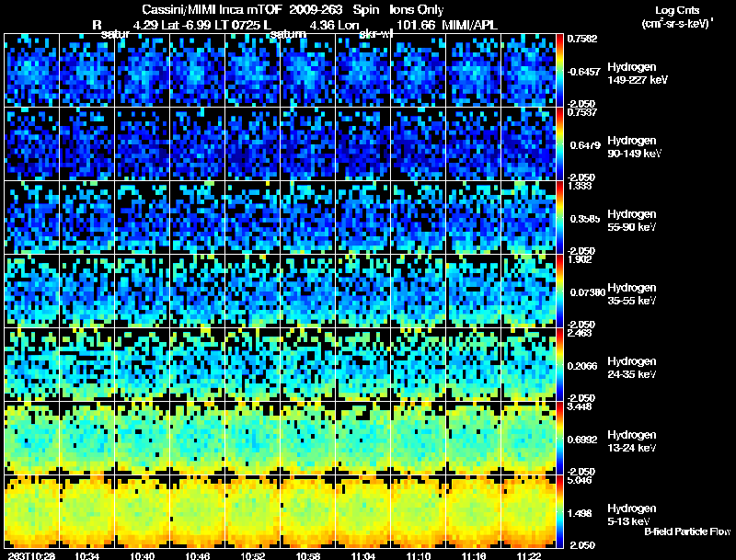Click the 'Log Cnts' units heading

(677, 10)
